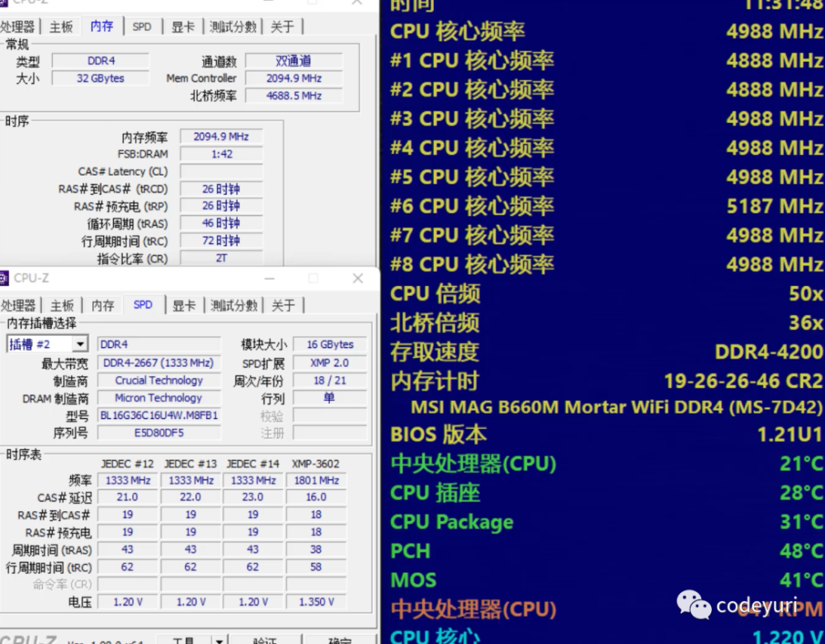Screen dimensions: 825x644
Task: Select the 内存计时 value 19-26-26-46 CR2
Action: point(743,381)
